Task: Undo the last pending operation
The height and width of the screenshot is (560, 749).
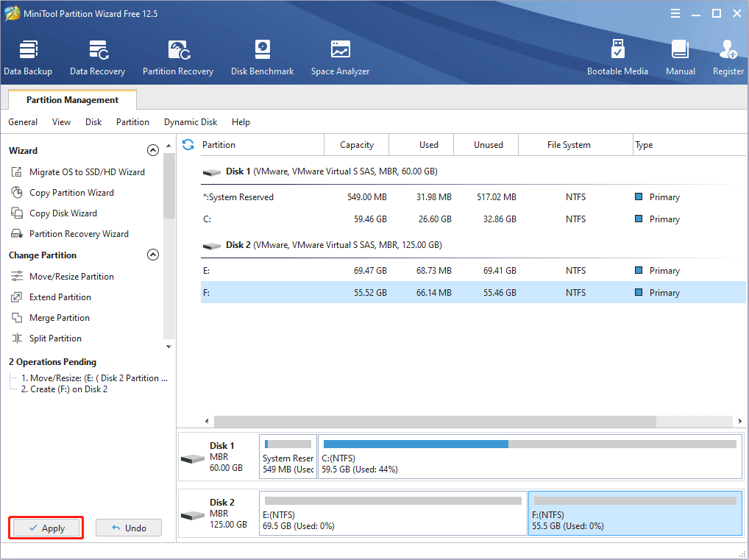Action: (129, 528)
